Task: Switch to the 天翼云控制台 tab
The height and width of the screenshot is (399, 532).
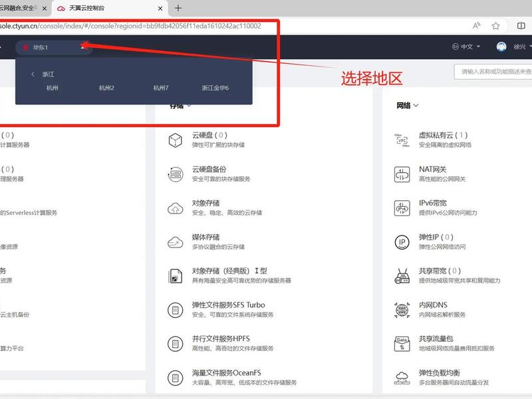Action: click(x=108, y=8)
